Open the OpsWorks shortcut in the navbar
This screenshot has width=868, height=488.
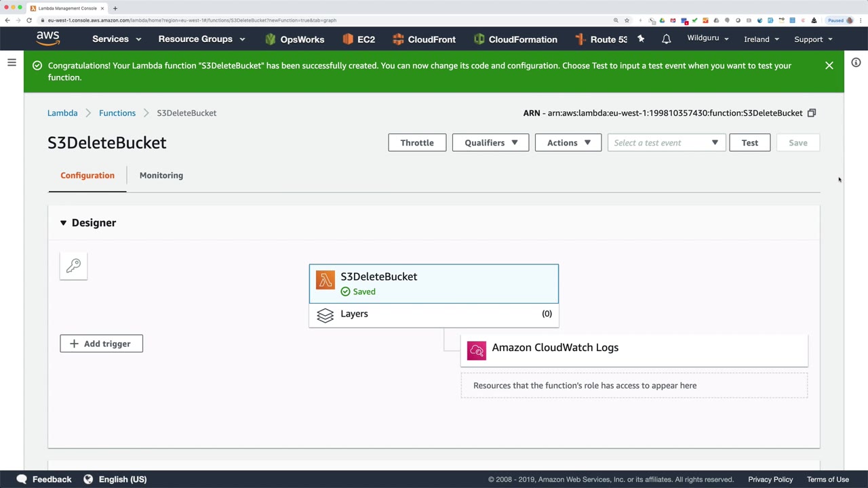point(294,39)
